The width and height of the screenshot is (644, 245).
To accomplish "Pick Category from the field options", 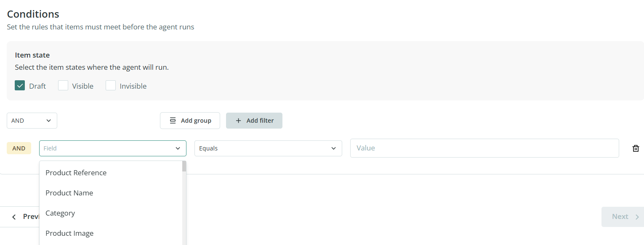I will coord(60,213).
